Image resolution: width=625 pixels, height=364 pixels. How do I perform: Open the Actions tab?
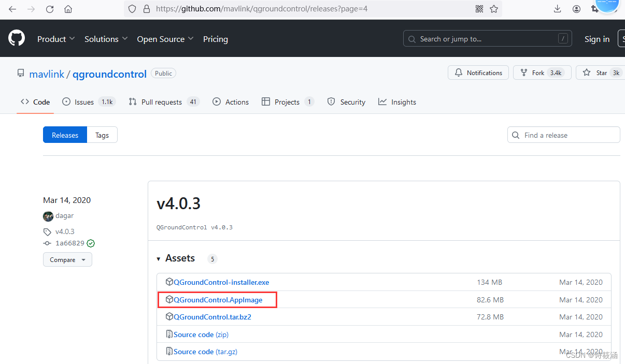click(231, 102)
